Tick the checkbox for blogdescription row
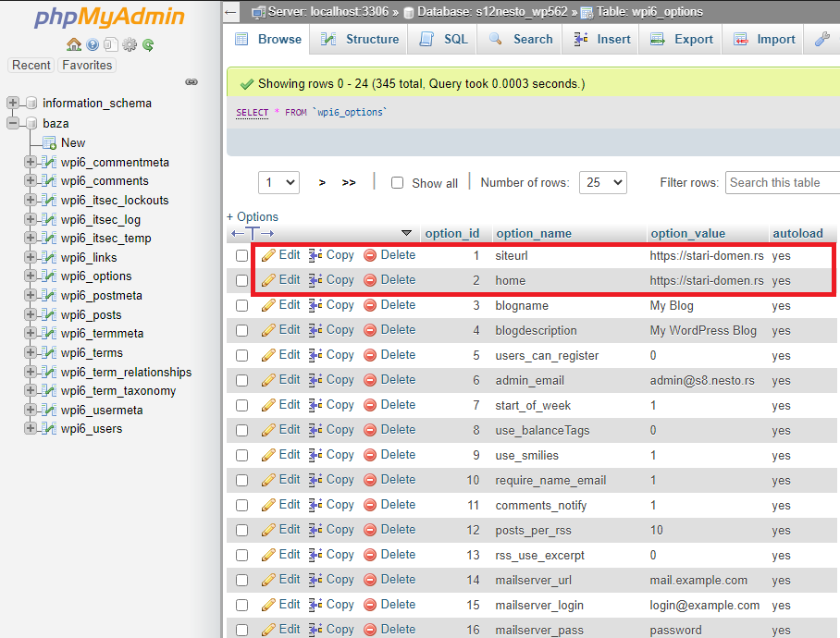 [x=242, y=331]
